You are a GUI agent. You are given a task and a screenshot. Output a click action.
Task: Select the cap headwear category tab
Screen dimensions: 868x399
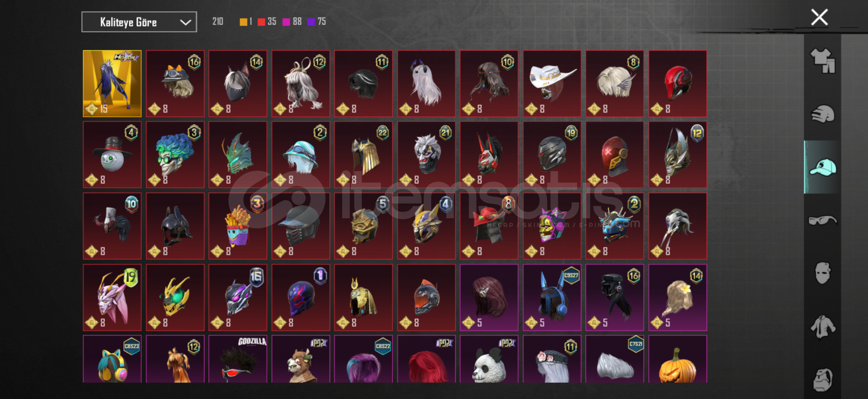click(823, 167)
